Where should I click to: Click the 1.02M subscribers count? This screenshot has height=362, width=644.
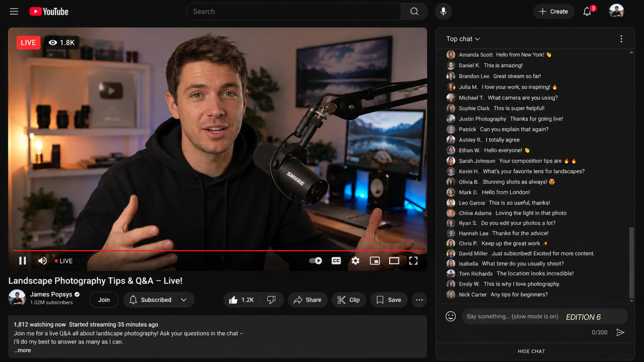point(51,302)
